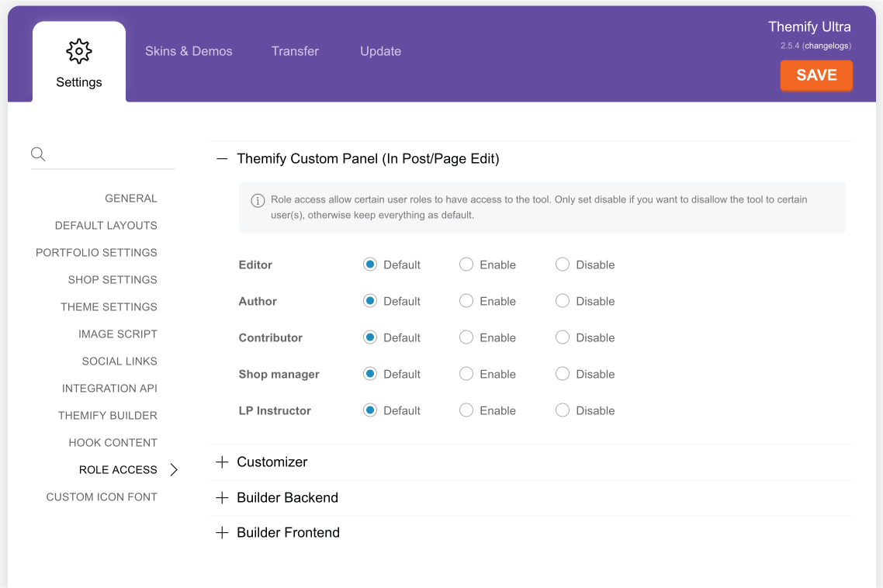Enable access for Editor role

[x=466, y=265]
